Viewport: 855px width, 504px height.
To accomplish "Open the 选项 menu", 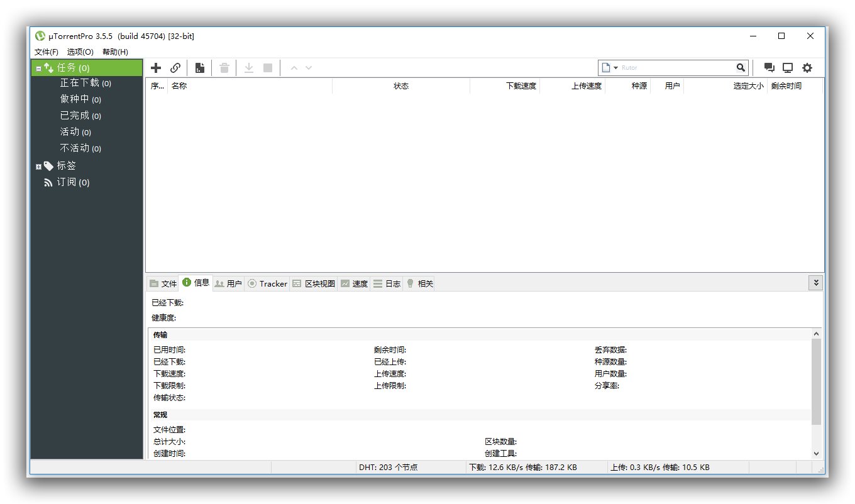I will (x=80, y=52).
